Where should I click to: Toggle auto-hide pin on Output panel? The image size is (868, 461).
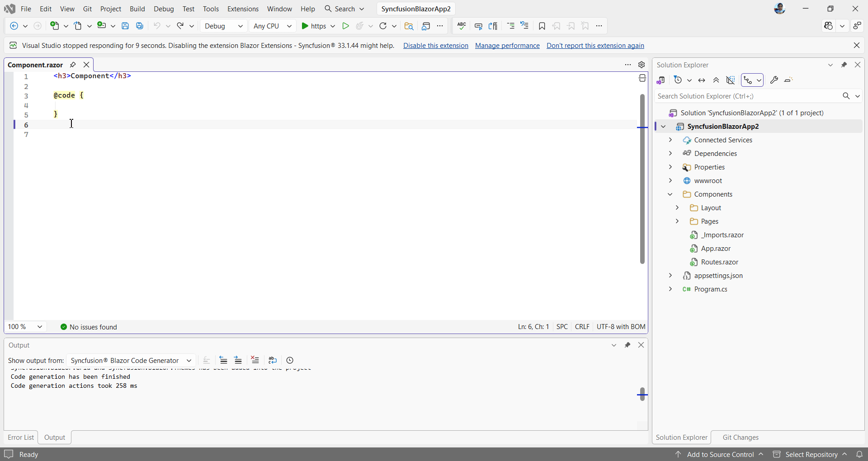click(627, 345)
